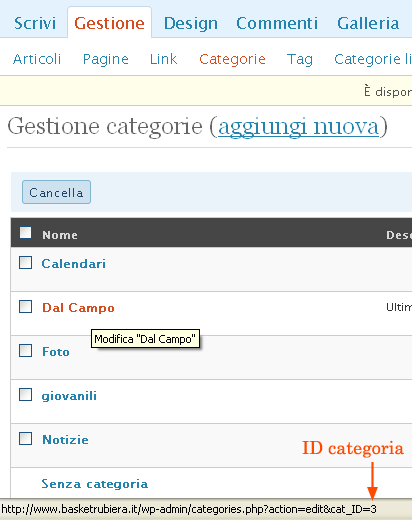Open the Design tab
412x520 pixels.
pos(191,24)
